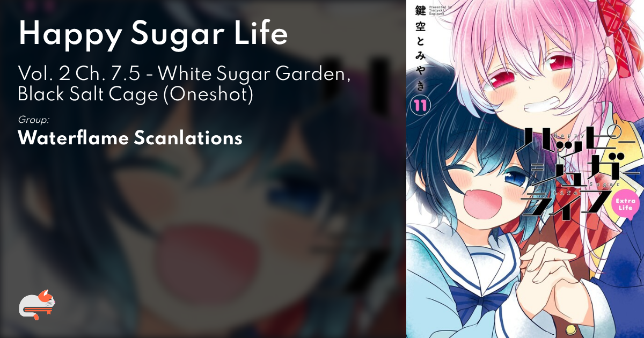The width and height of the screenshot is (644, 338).
Task: Open Waterflame Scanlations group link
Action: (x=130, y=138)
